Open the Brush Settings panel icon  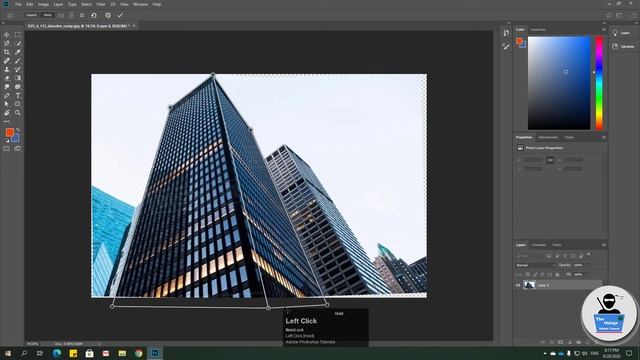(506, 47)
